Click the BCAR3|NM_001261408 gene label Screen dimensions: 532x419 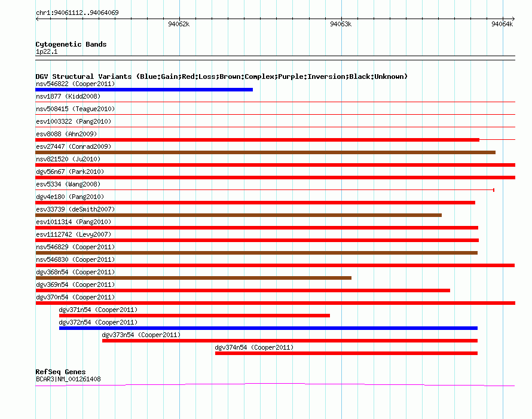pyautogui.click(x=68, y=379)
